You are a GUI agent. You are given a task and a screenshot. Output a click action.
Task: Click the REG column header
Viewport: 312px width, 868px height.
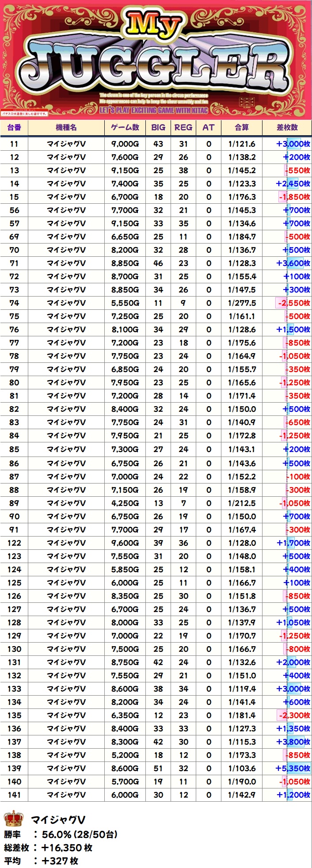coord(183,127)
